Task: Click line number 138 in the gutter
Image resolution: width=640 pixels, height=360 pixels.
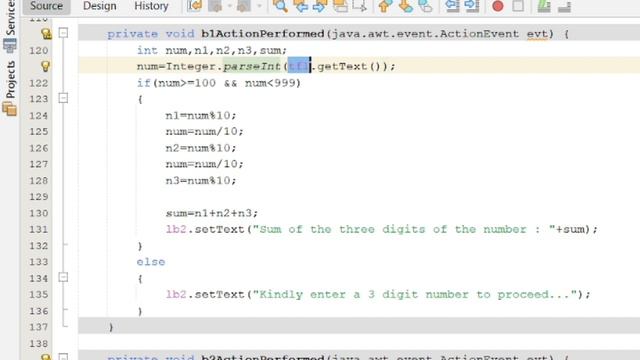Action: point(39,344)
